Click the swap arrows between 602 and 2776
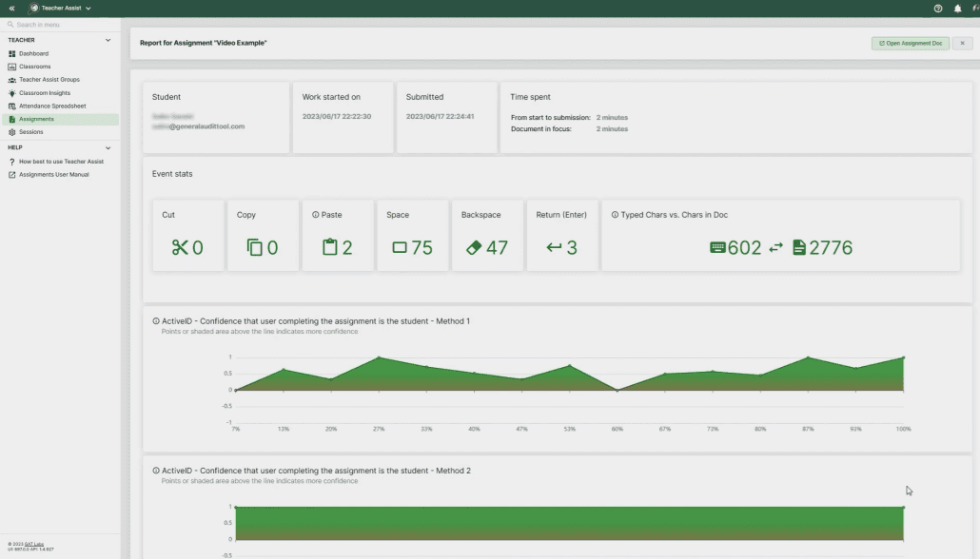This screenshot has height=559, width=980. coord(775,248)
